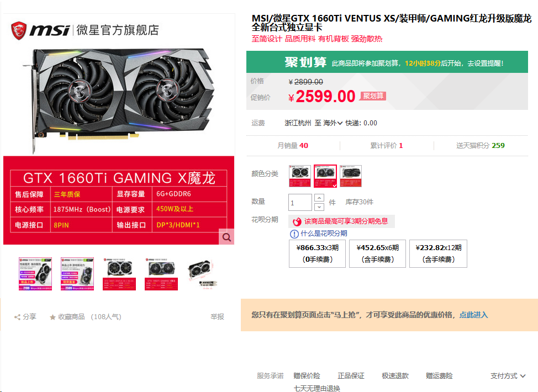Screen dimensions: 538x392
Task: Open the 海外 shipping destination dropdown
Action: pos(333,123)
